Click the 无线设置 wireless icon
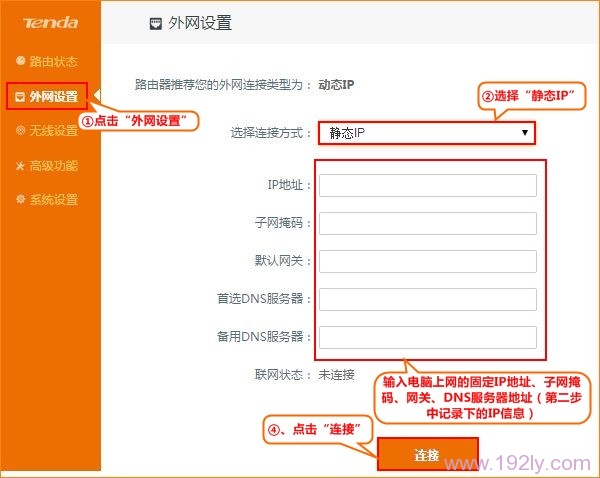The height and width of the screenshot is (478, 600). pyautogui.click(x=20, y=131)
